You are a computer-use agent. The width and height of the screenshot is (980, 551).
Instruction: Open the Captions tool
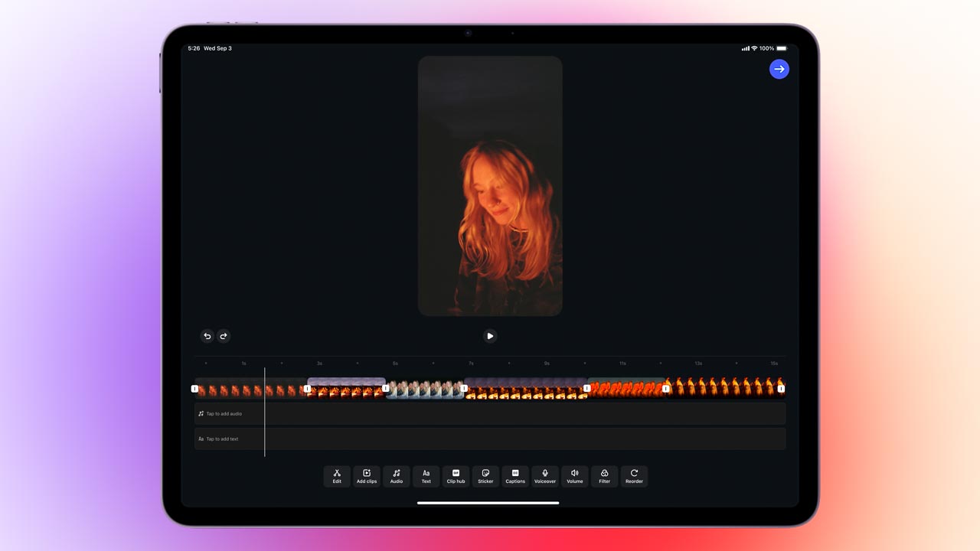[x=515, y=476]
